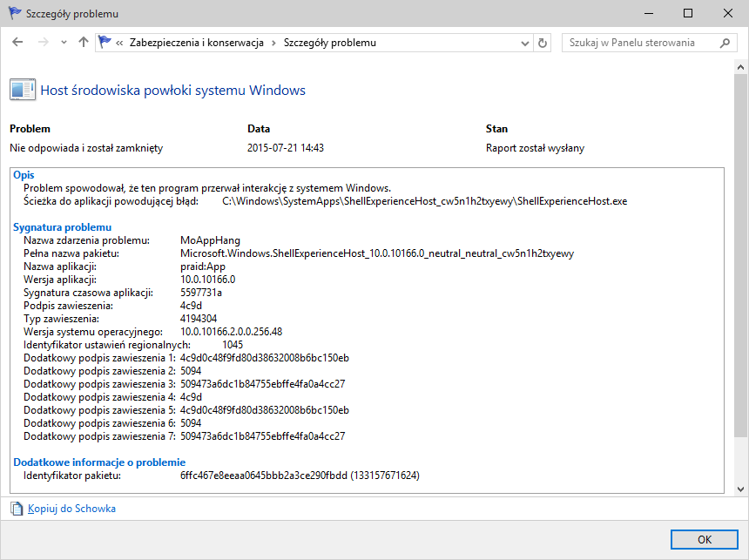Screen dimensions: 749x560
Task: Select application name praid:App
Action: click(203, 267)
